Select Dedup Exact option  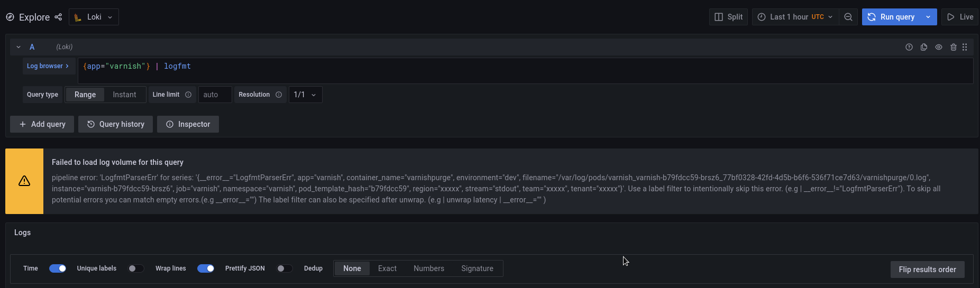(387, 268)
